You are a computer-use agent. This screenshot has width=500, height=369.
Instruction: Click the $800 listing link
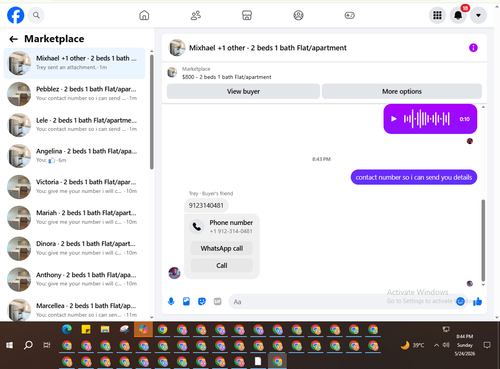point(226,77)
